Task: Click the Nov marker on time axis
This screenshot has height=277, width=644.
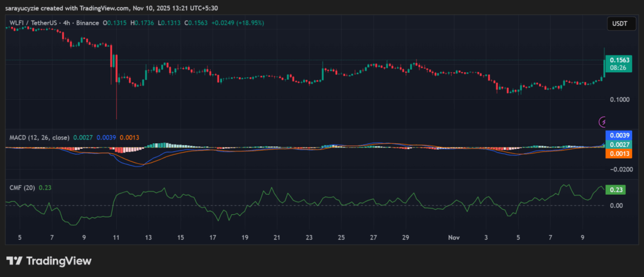Action: tap(455, 239)
